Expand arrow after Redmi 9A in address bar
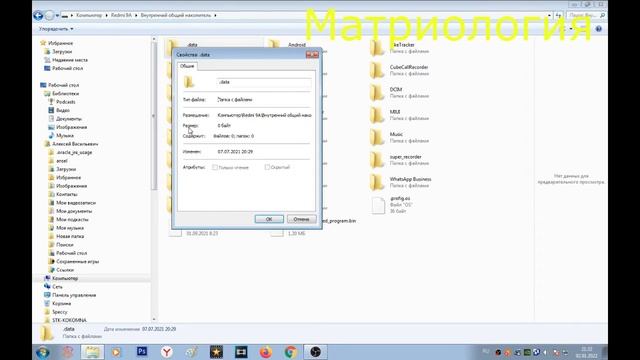This screenshot has width=640, height=360. 136,16
